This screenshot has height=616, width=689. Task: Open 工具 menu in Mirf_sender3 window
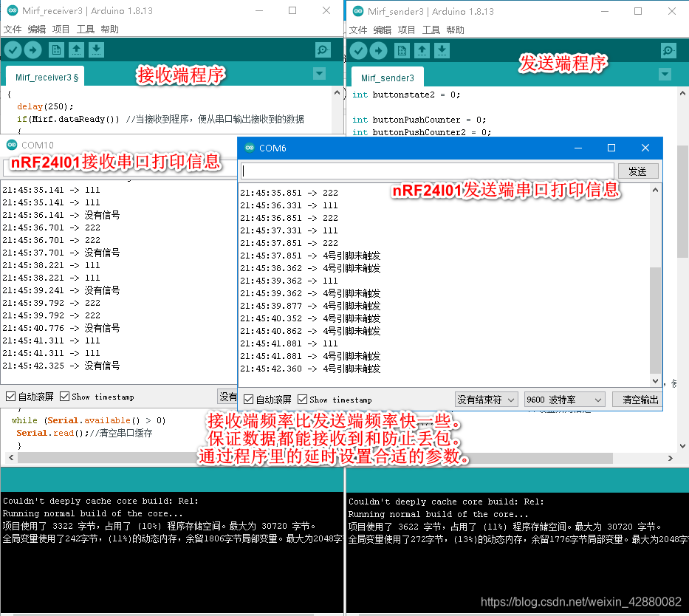point(431,30)
